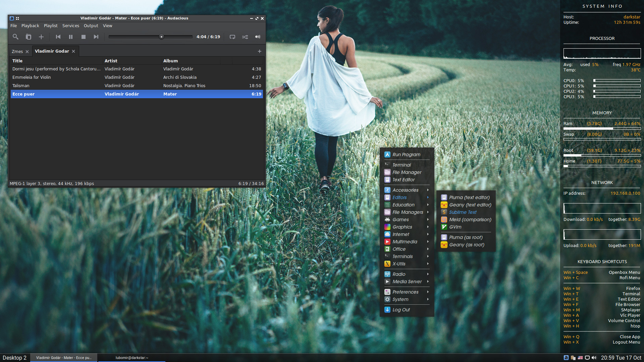Click the playback seek slider handle
The height and width of the screenshot is (362, 644).
click(x=161, y=37)
